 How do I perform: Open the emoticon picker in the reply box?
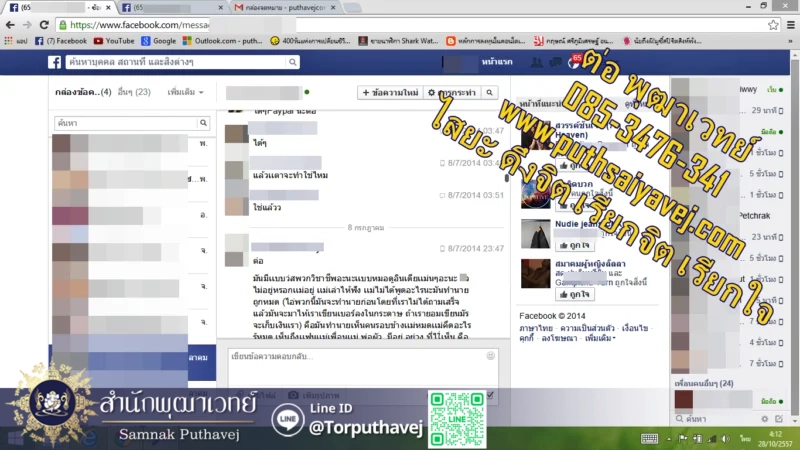pos(490,356)
